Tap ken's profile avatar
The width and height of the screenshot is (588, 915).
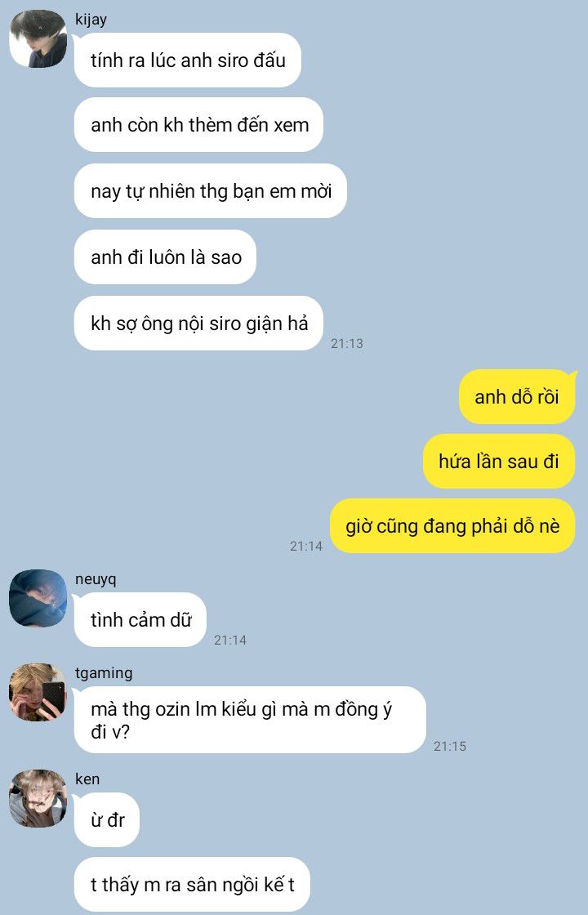tap(38, 798)
